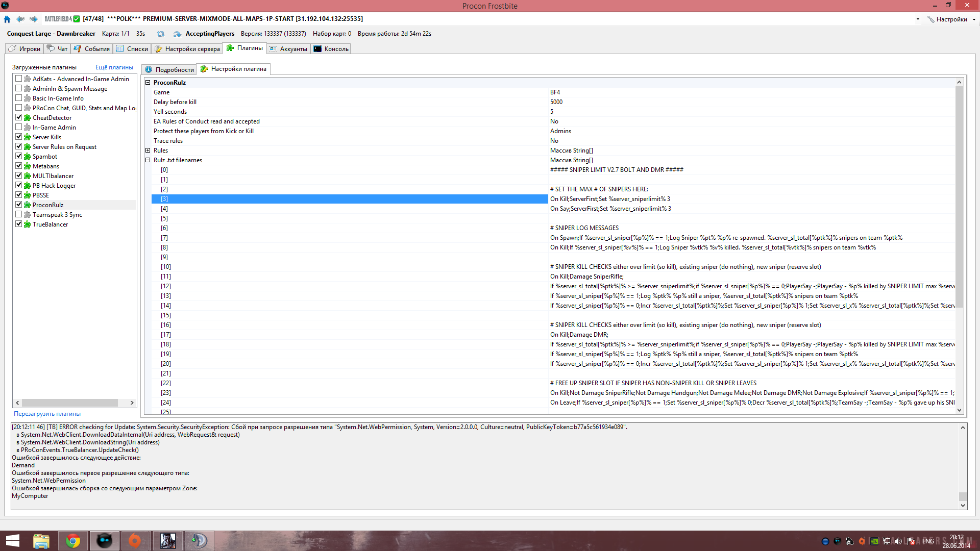980x551 pixels.
Task: Click Перезагрузить плагины link
Action: (x=47, y=414)
